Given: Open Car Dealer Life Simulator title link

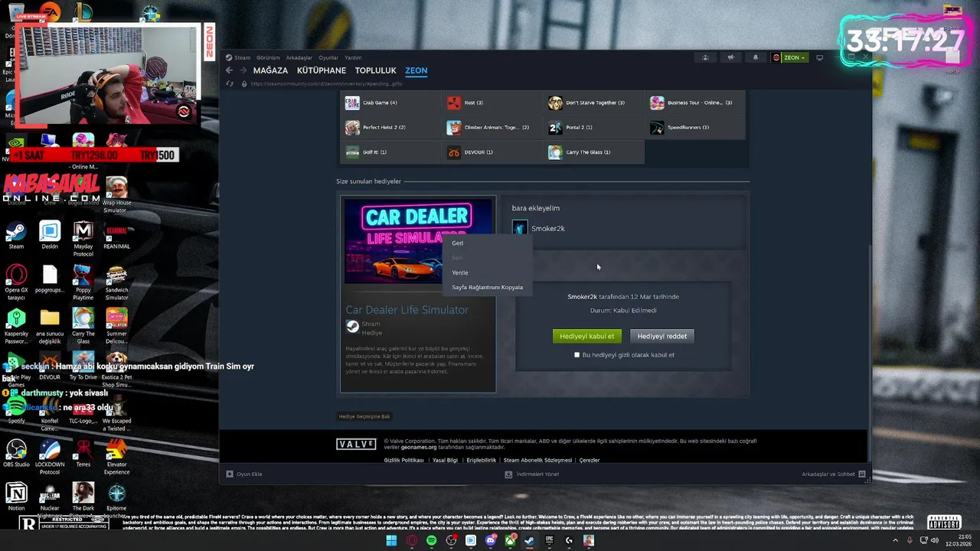Looking at the screenshot, I should 407,310.
